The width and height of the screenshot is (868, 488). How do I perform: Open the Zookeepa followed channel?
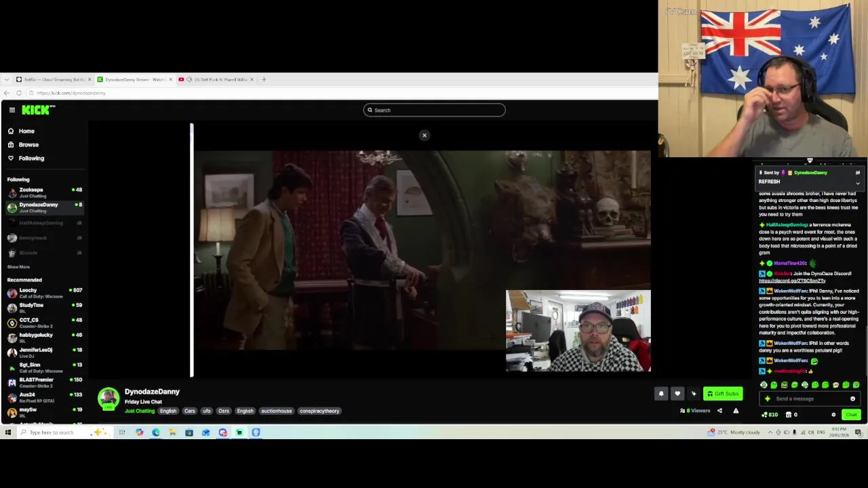pyautogui.click(x=44, y=192)
